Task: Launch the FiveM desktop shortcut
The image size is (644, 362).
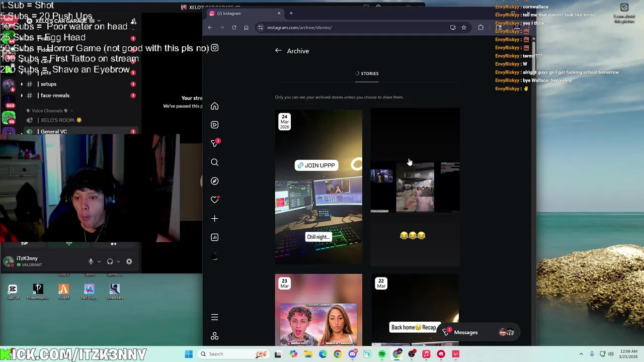Action: pyautogui.click(x=63, y=292)
